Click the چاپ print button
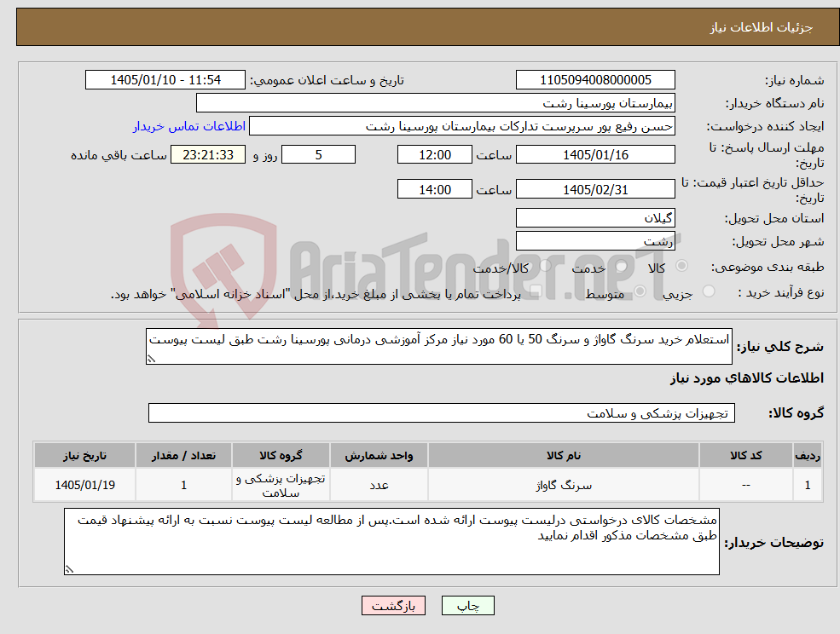Image resolution: width=840 pixels, height=634 pixels. [467, 606]
